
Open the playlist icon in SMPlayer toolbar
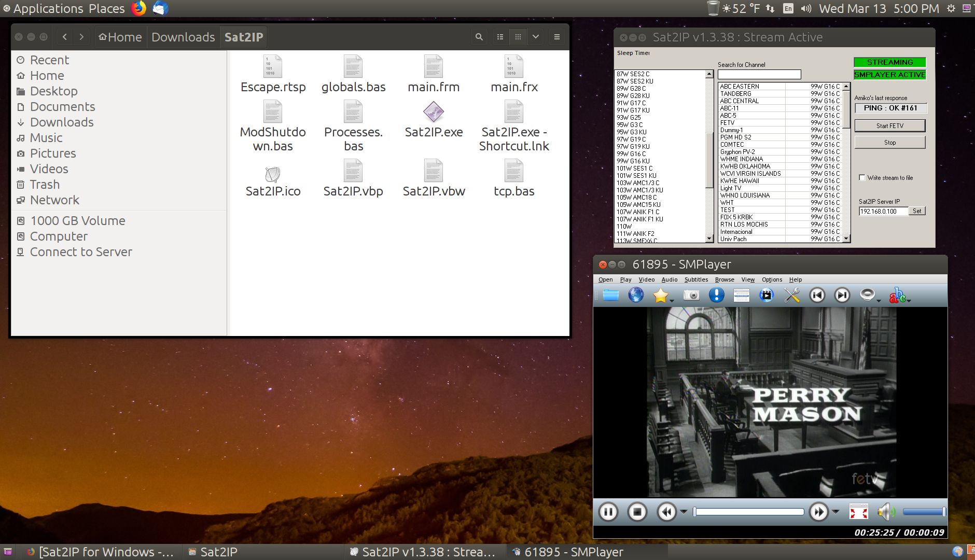tap(741, 296)
